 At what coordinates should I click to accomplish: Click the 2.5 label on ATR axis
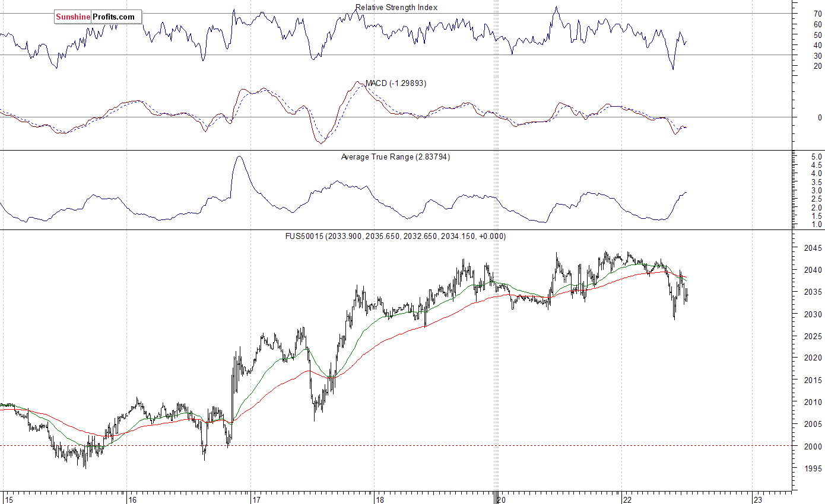pyautogui.click(x=817, y=199)
